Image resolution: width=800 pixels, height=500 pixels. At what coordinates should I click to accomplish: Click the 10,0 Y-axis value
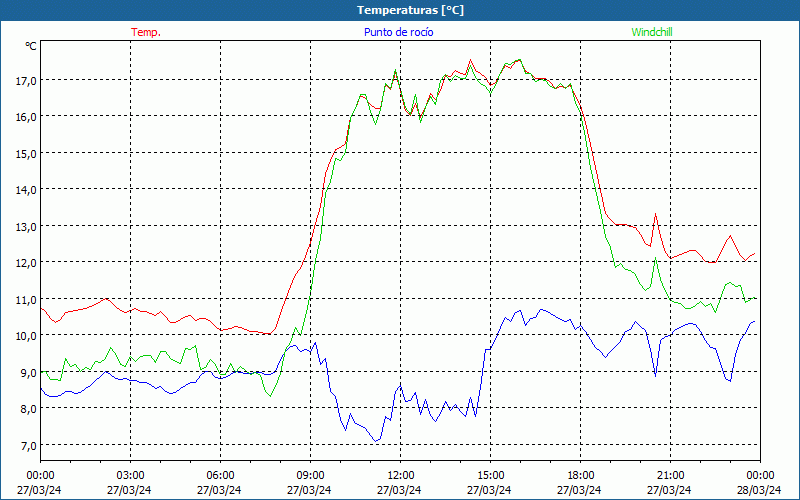coord(27,336)
